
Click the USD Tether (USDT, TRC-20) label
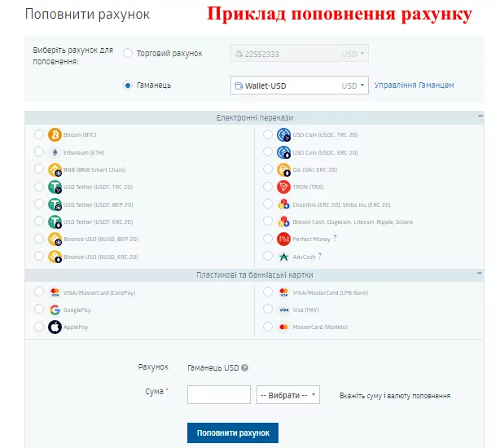pyautogui.click(x=98, y=187)
